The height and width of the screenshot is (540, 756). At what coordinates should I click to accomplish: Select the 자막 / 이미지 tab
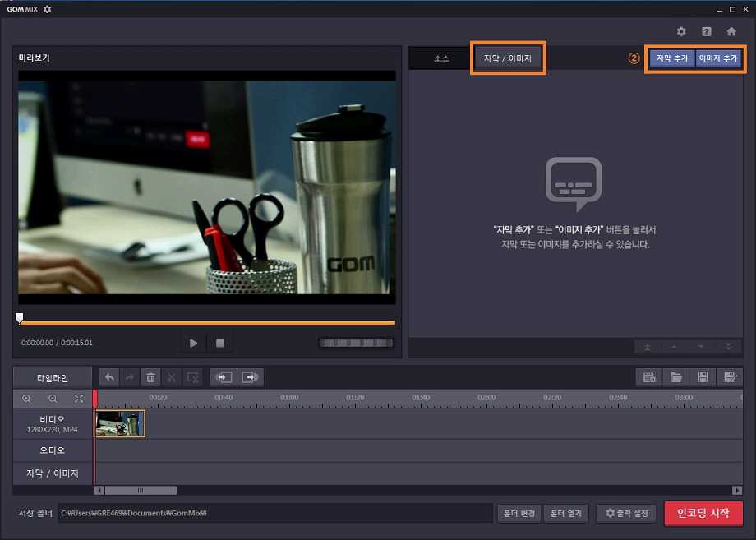[507, 59]
